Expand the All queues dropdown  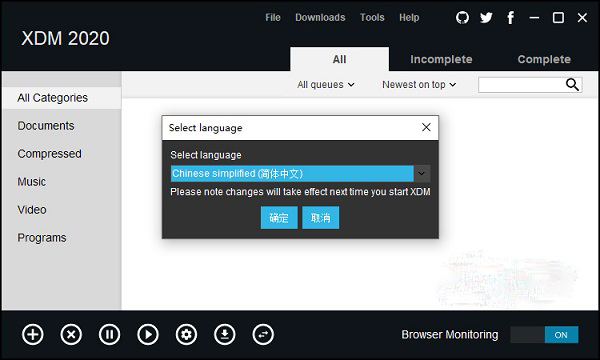[326, 85]
